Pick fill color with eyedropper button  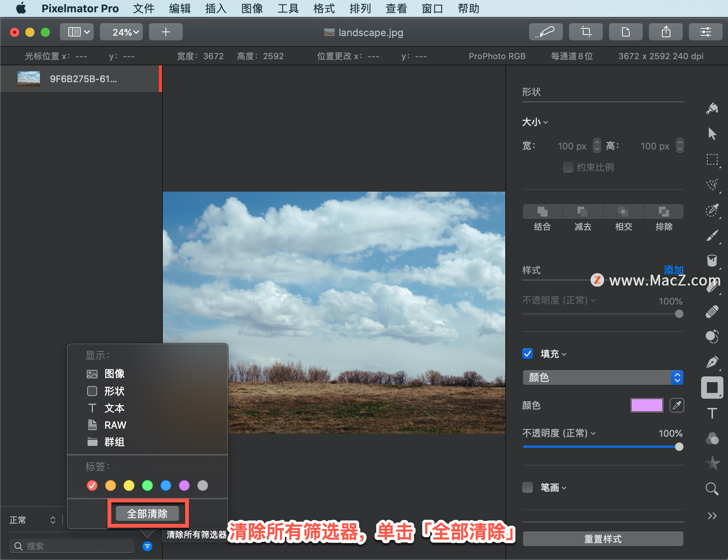click(x=677, y=405)
